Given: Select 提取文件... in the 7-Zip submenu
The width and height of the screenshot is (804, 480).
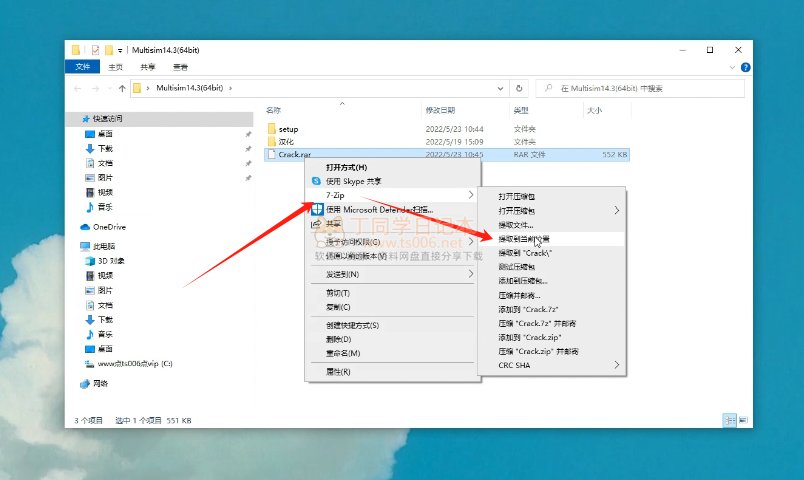Looking at the screenshot, I should tap(551, 225).
